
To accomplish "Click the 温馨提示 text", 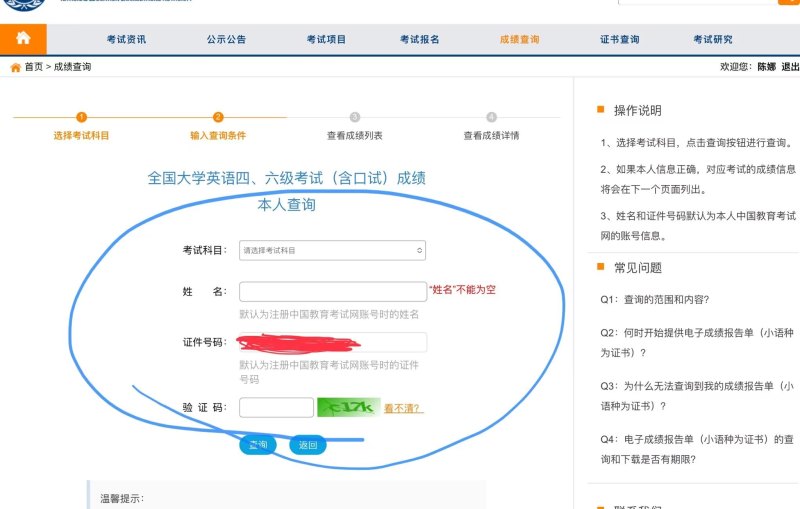I will (x=122, y=499).
